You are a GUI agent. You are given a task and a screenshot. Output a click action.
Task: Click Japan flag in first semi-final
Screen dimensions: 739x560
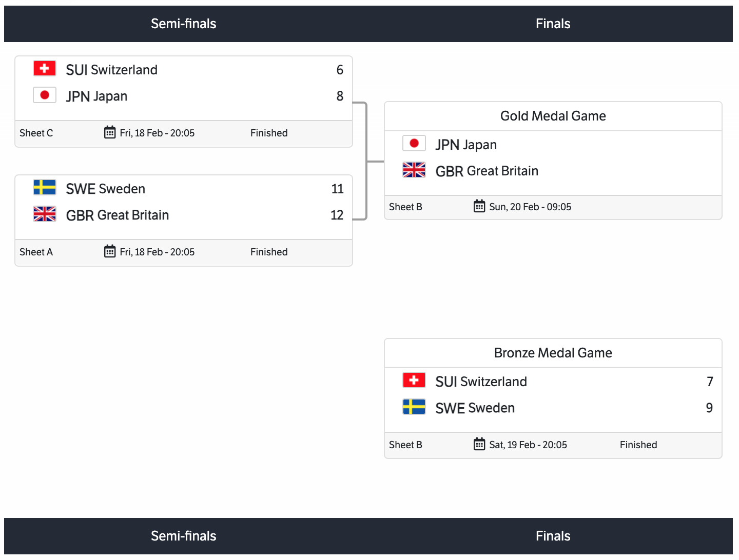coord(45,95)
